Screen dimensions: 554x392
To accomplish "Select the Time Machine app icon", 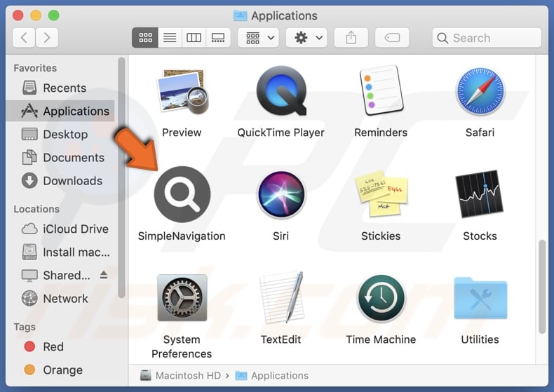I will (381, 299).
